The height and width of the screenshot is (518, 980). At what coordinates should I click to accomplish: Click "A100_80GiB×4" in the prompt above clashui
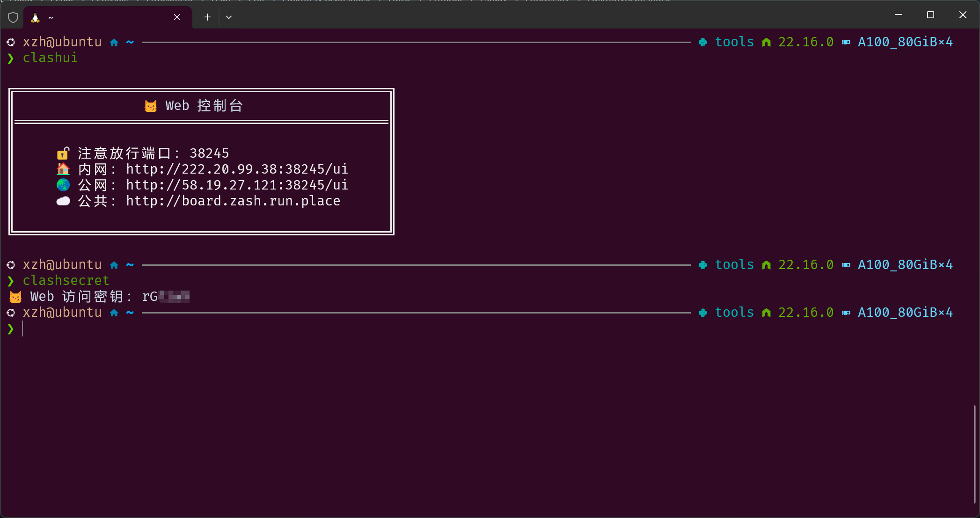tap(905, 42)
